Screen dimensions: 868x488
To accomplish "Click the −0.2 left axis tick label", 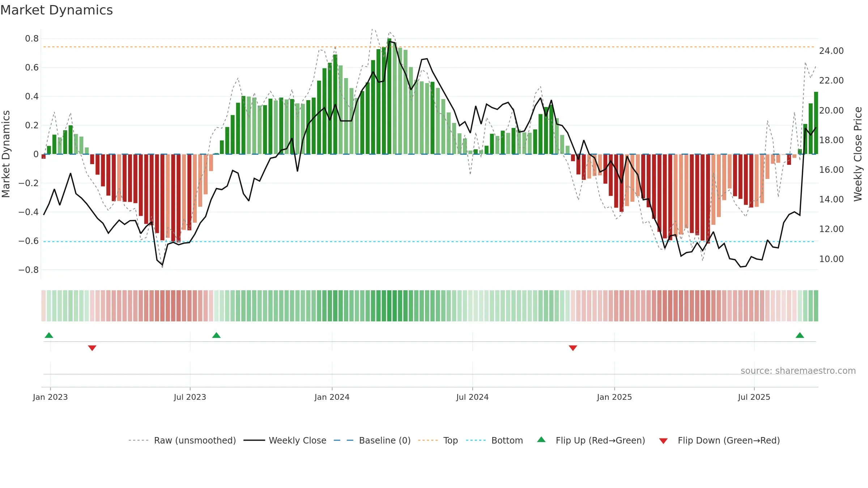I will [x=29, y=183].
